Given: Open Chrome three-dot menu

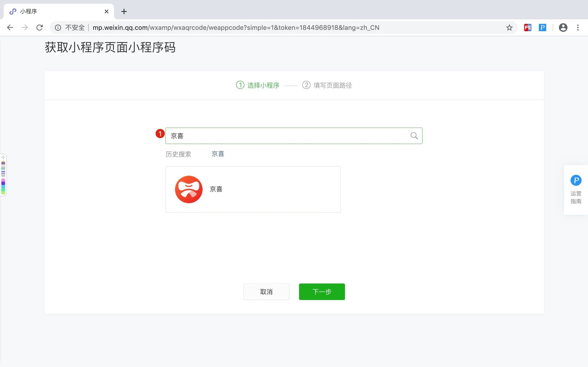Looking at the screenshot, I should pyautogui.click(x=578, y=28).
